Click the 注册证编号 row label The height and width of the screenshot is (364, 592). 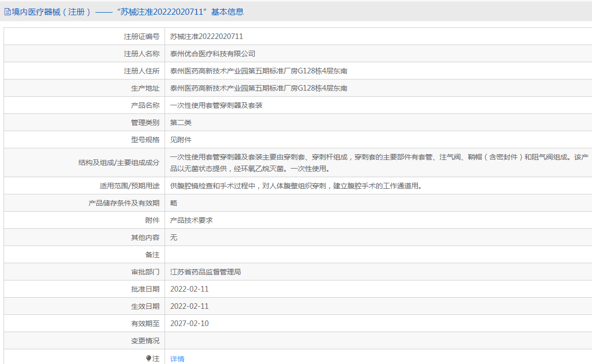[142, 36]
